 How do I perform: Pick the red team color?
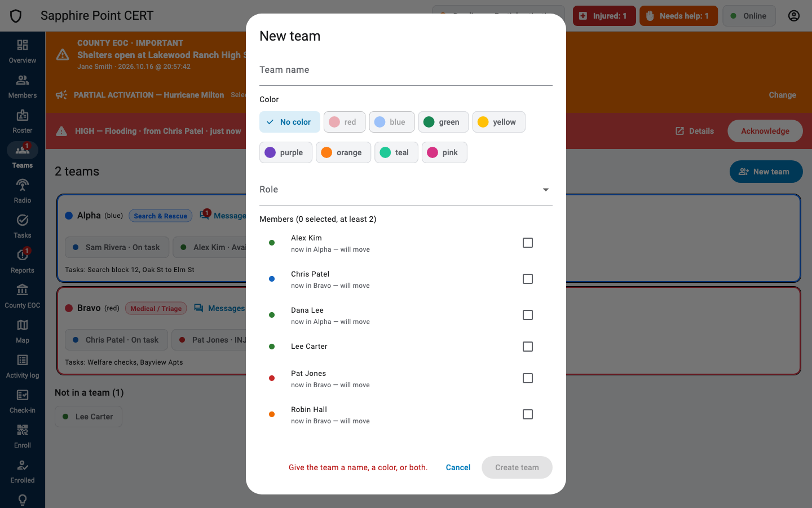click(345, 122)
